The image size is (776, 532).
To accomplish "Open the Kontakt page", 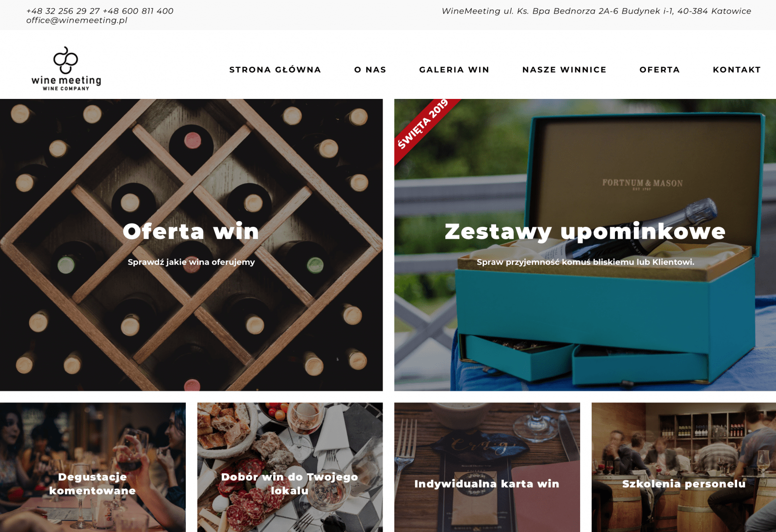I will coord(737,70).
